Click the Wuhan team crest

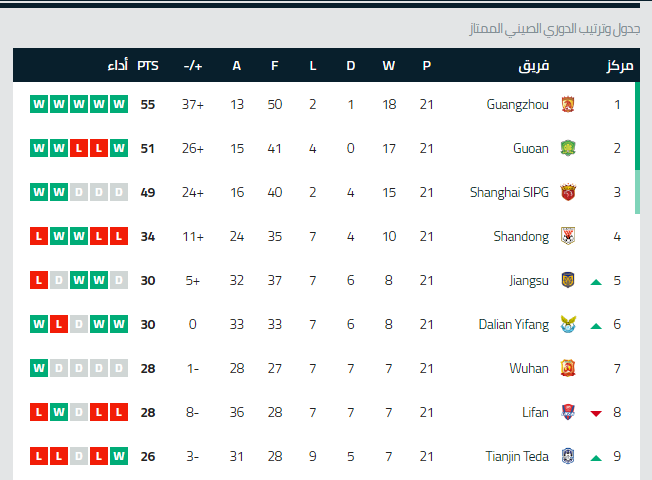567,368
